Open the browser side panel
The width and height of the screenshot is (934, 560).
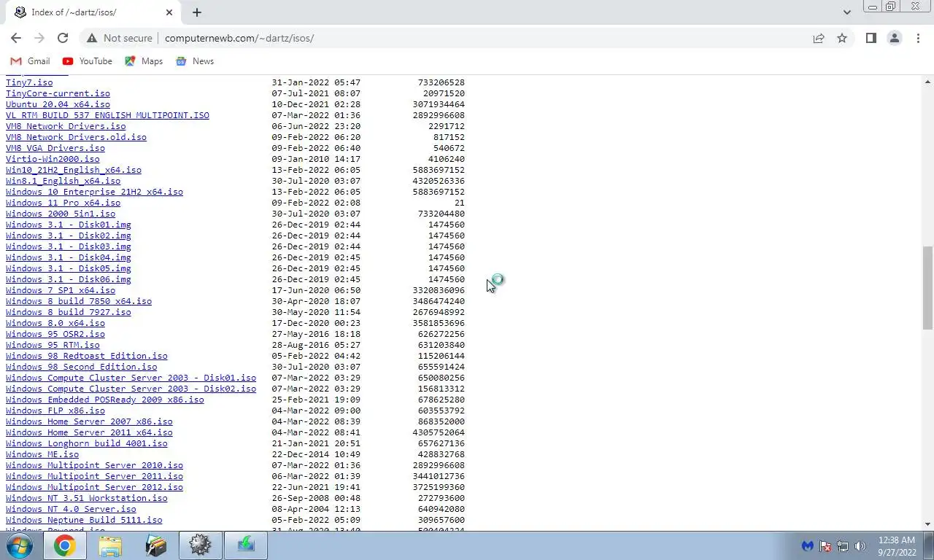click(x=871, y=38)
